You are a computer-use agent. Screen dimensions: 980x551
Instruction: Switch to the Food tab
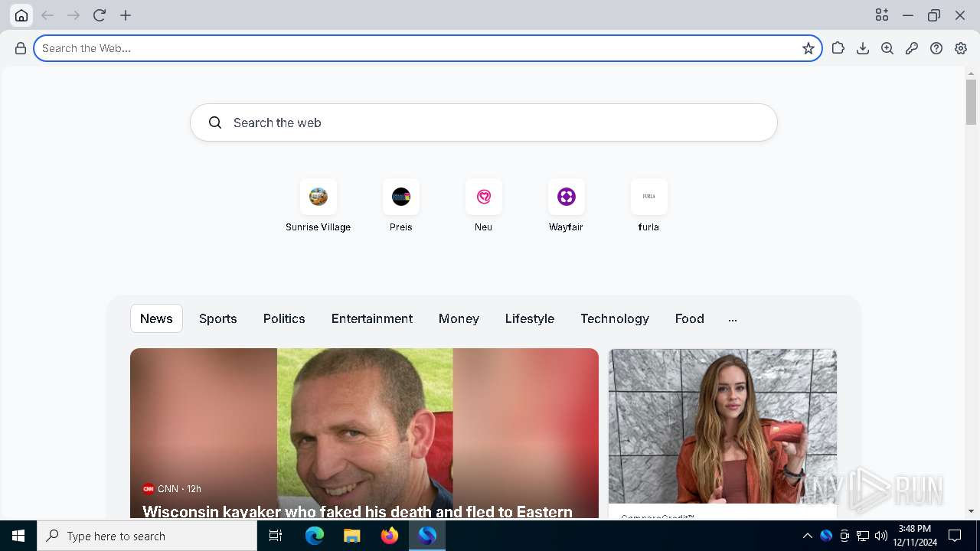[690, 318]
